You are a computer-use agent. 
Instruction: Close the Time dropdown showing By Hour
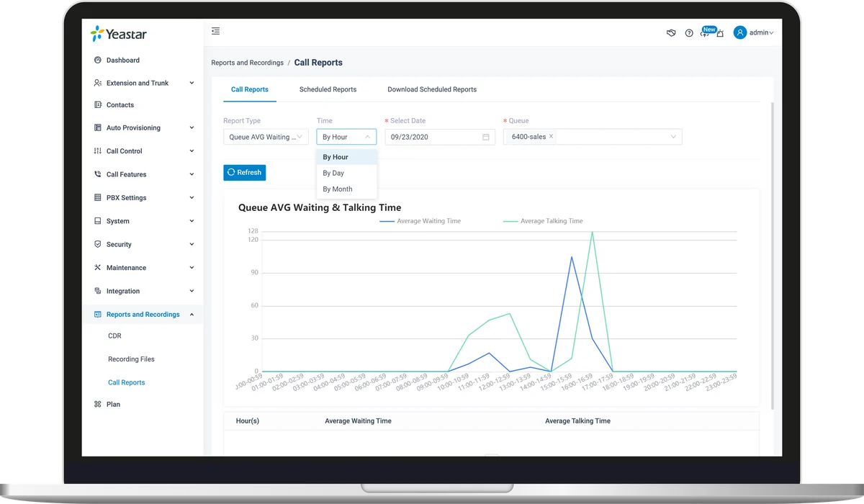346,137
